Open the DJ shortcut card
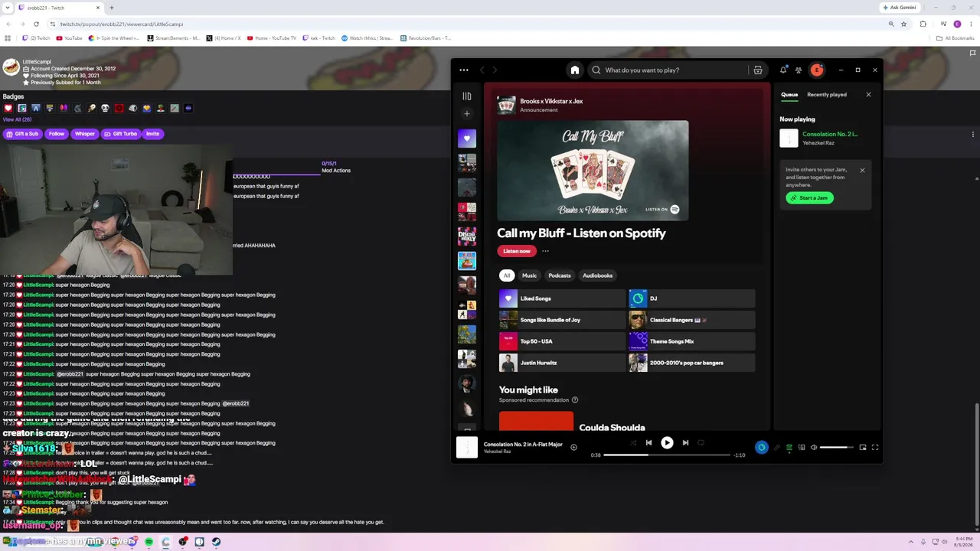 tap(691, 298)
